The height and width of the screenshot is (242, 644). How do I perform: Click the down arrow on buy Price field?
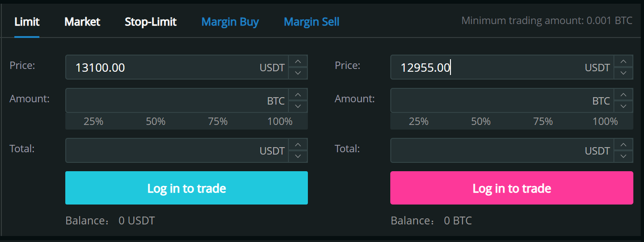click(298, 73)
